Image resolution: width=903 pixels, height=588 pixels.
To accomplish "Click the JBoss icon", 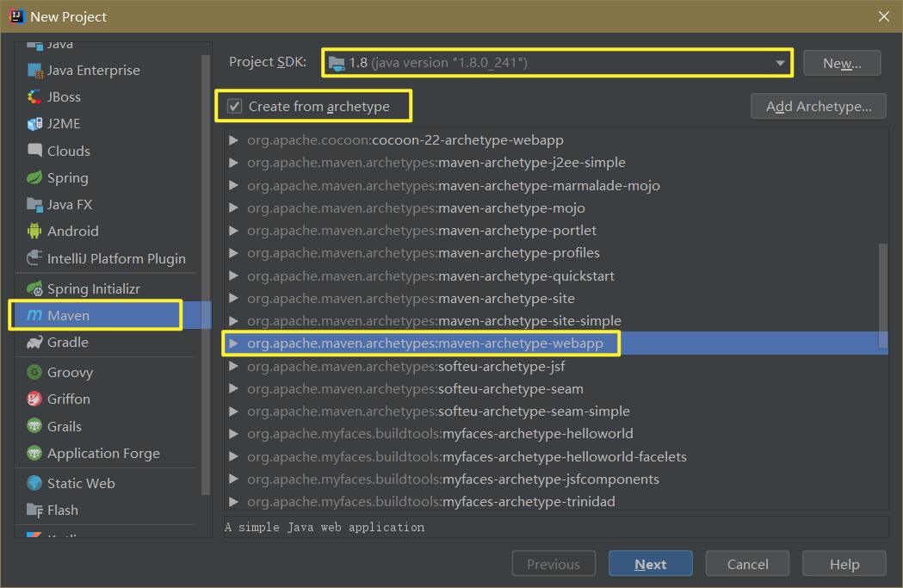I will 34,96.
